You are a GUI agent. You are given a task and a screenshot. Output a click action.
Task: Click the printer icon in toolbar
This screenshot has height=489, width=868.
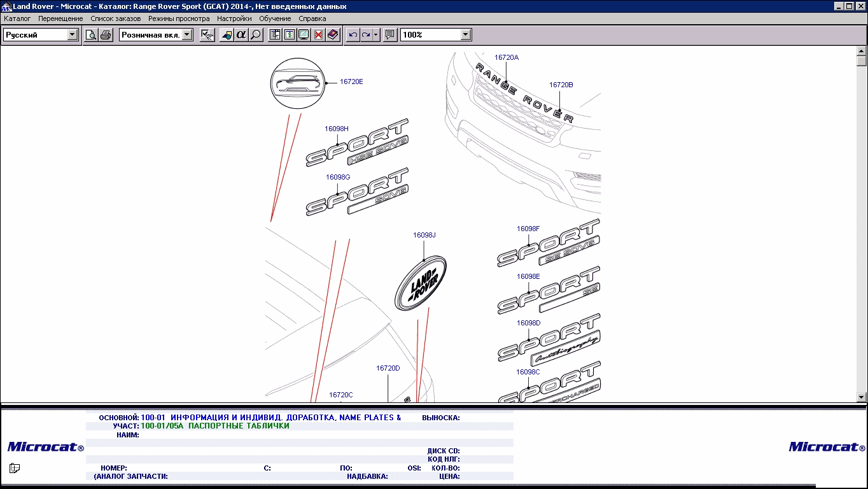coord(106,35)
